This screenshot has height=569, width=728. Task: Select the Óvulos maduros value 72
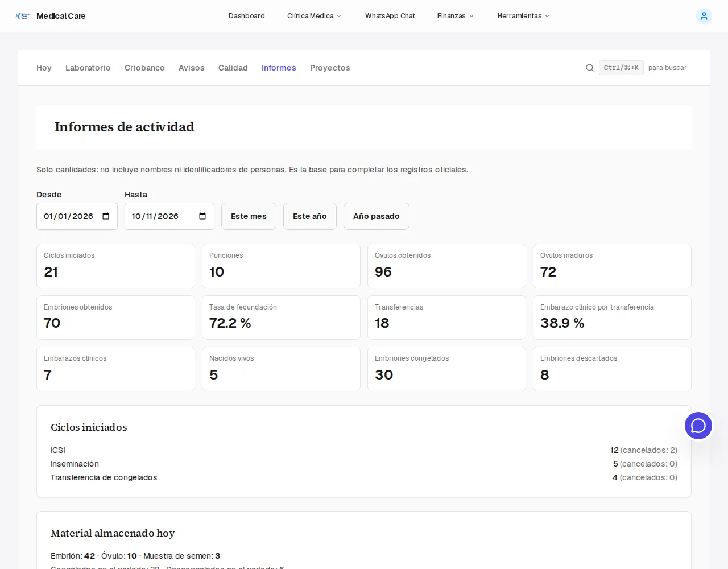[548, 272]
